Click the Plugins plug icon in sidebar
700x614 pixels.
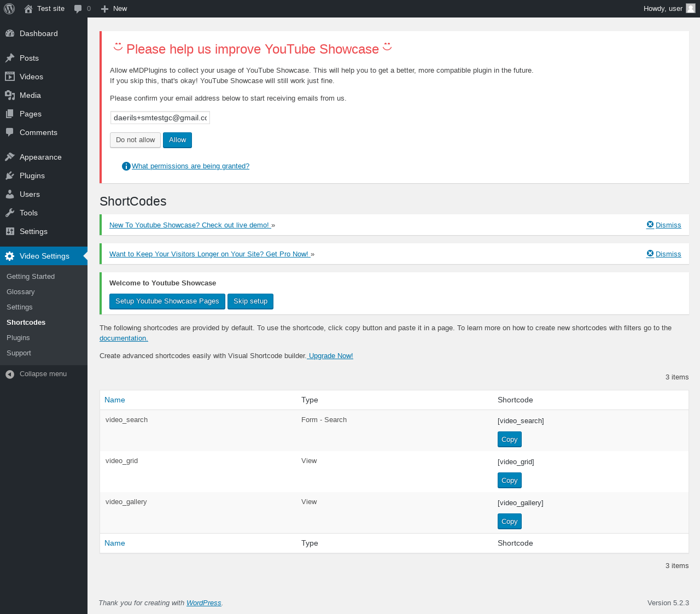point(10,176)
